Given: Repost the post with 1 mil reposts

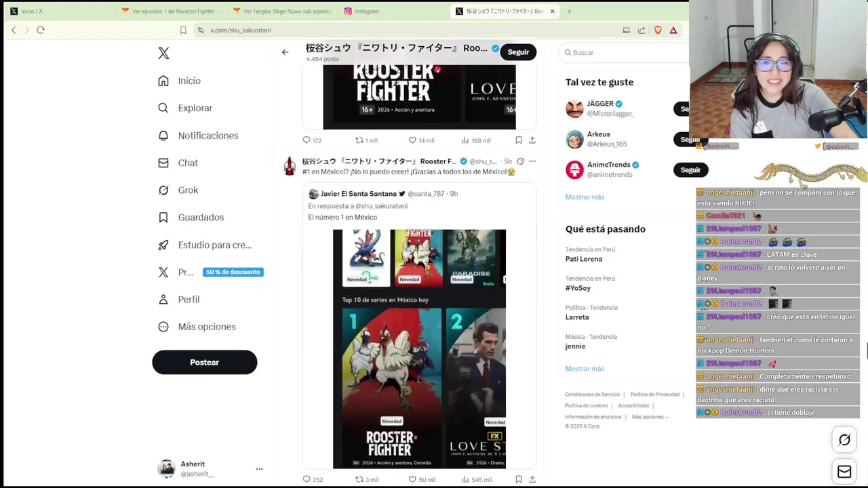Looking at the screenshot, I should [x=366, y=140].
